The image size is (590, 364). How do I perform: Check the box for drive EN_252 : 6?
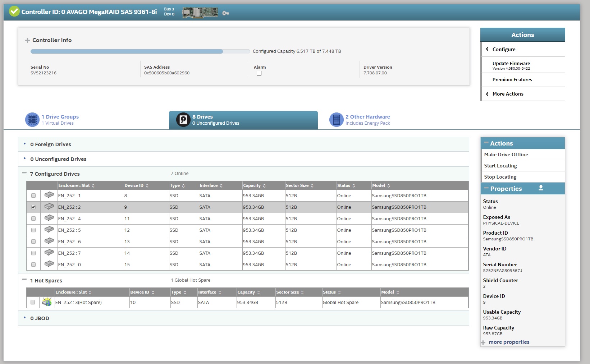tap(33, 241)
